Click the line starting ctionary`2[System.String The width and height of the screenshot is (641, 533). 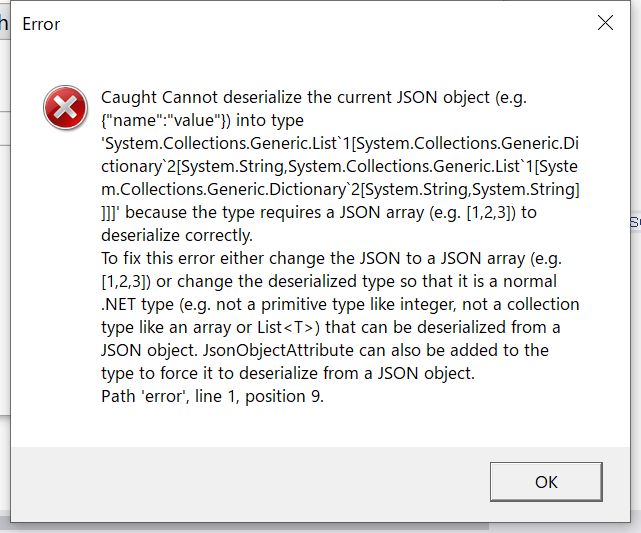click(341, 166)
